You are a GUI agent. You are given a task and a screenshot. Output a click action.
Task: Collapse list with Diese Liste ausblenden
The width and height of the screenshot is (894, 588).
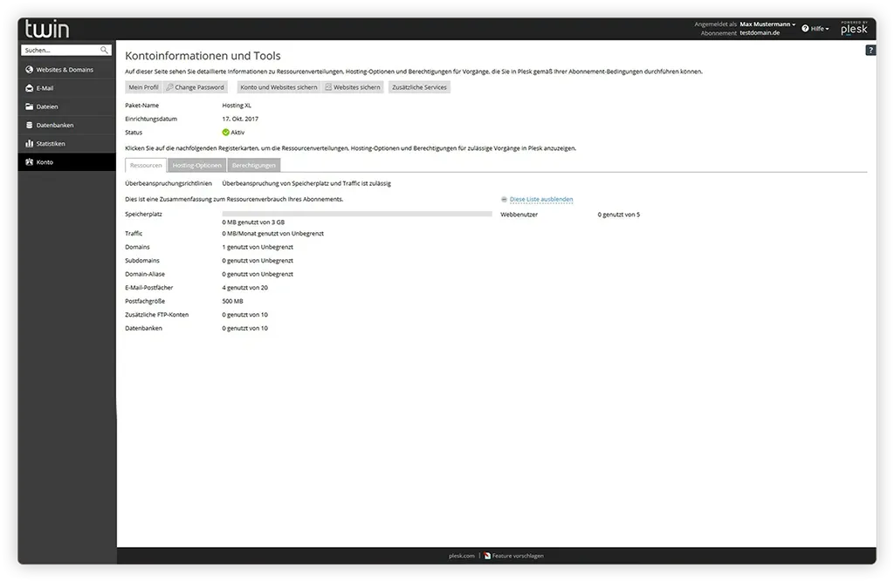click(x=540, y=200)
